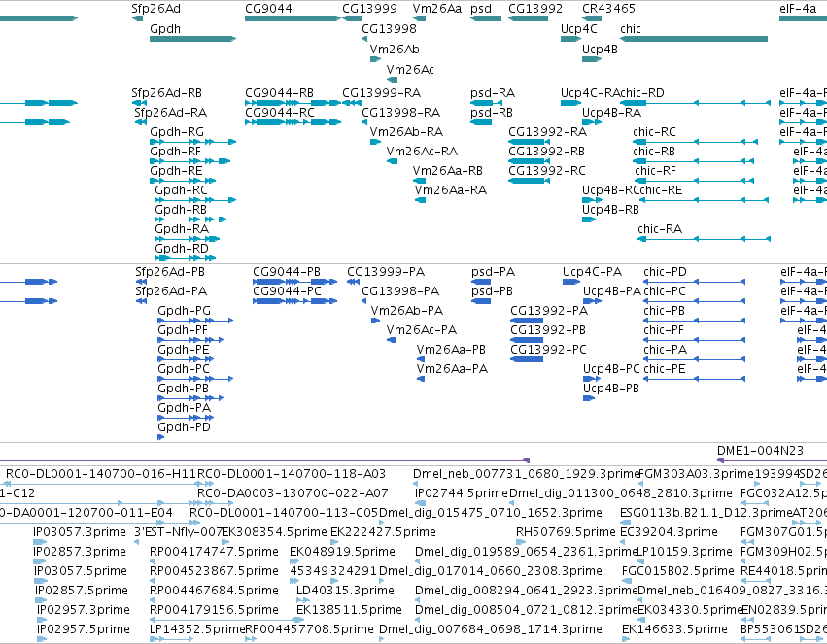Select transcript CG13992-RA
Screen dimensions: 827x644
[547, 132]
